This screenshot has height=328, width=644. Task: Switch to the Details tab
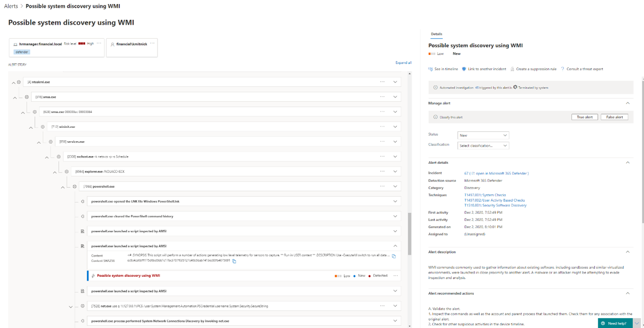pos(436,34)
